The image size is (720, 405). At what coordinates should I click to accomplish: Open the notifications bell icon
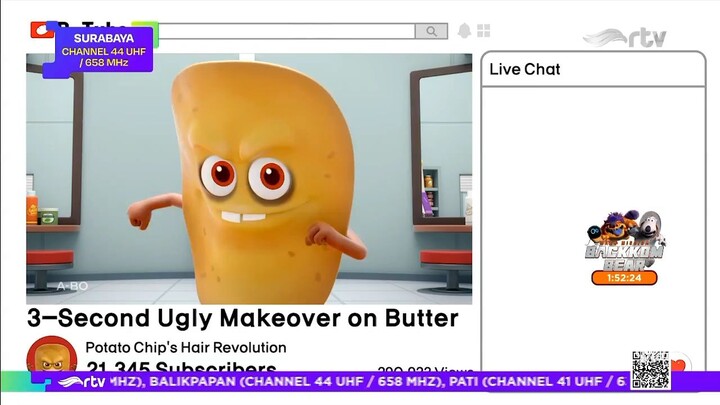pos(464,31)
